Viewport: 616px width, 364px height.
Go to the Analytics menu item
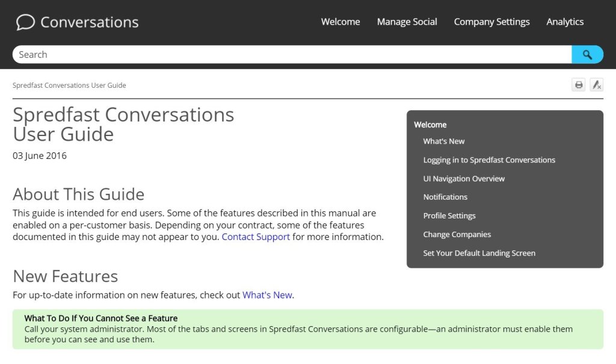(565, 22)
